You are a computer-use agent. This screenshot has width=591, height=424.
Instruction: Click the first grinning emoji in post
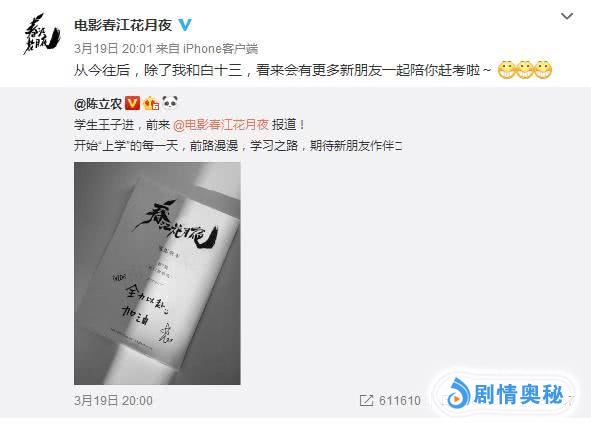click(506, 69)
